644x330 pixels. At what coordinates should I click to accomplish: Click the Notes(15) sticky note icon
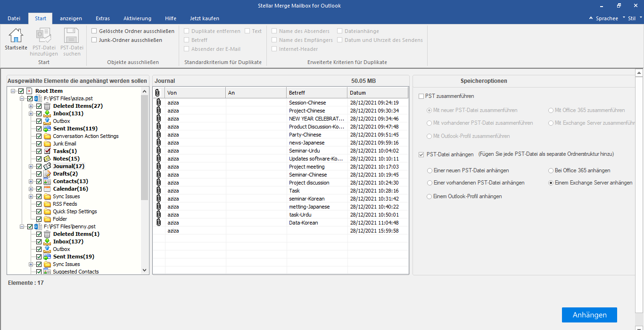[x=47, y=159]
